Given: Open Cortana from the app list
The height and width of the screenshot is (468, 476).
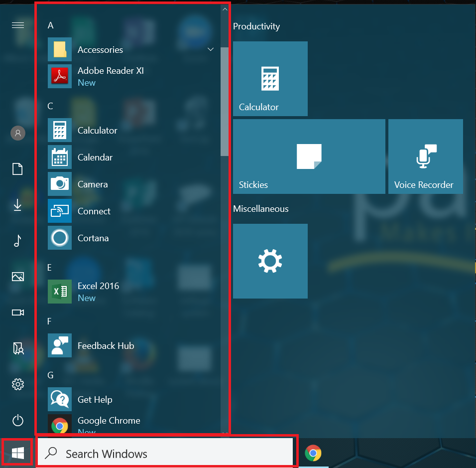Looking at the screenshot, I should (x=130, y=238).
